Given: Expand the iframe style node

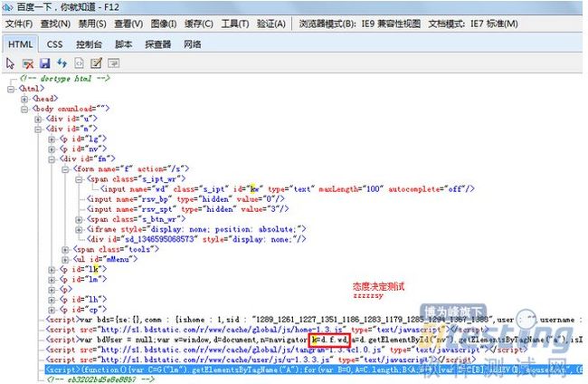Looking at the screenshot, I should [x=79, y=230].
